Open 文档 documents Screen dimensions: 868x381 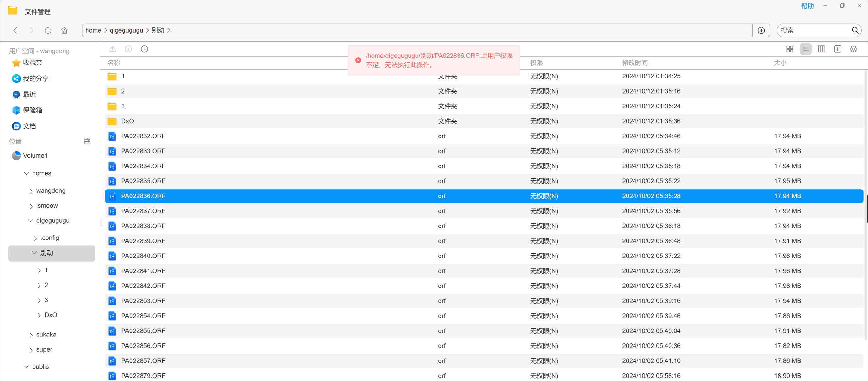click(29, 126)
